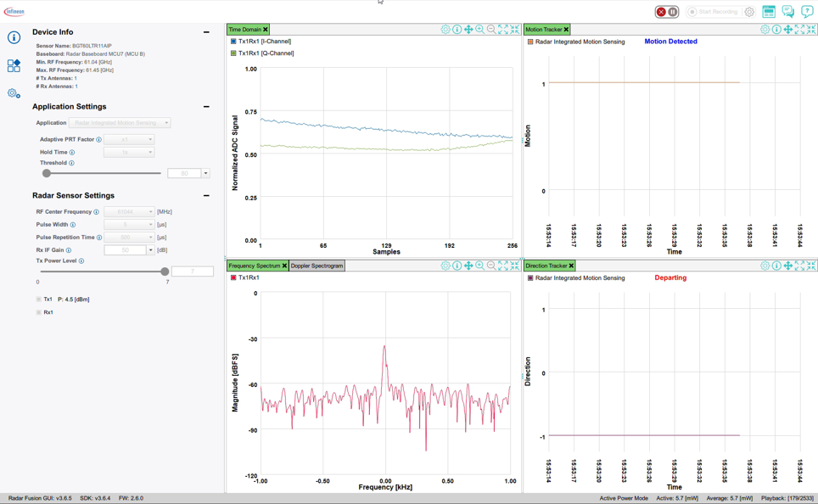Close the Time Domain tab

[x=266, y=29]
